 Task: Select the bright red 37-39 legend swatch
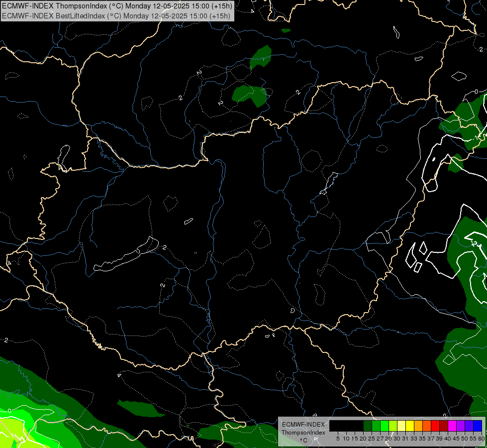pos(435,426)
